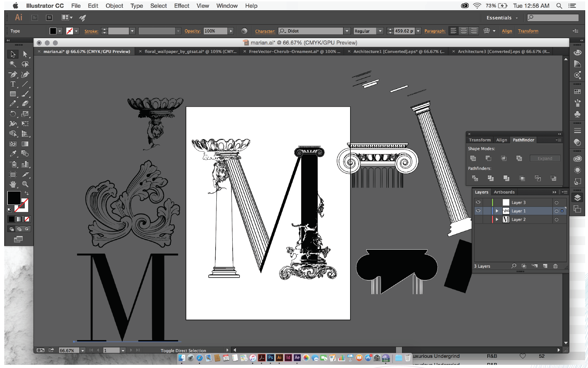Viewport: 588px width, 368px height.
Task: Show Layer 2 visibility box
Action: (x=478, y=219)
